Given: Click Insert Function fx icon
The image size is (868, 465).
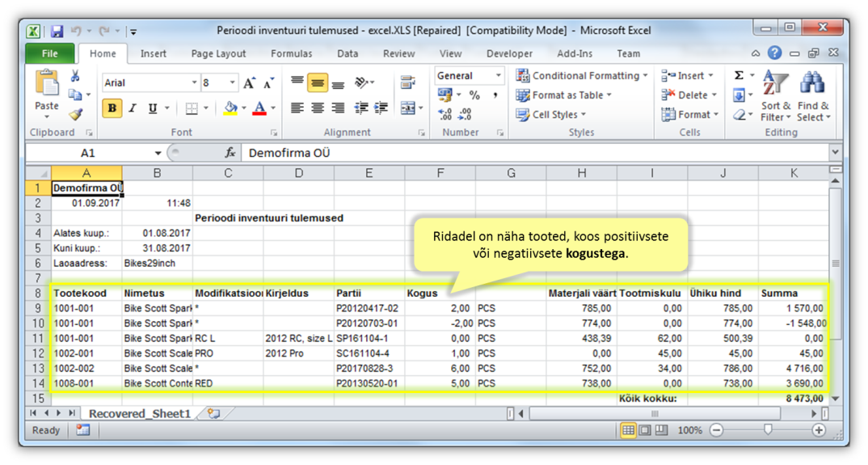Looking at the screenshot, I should point(230,153).
